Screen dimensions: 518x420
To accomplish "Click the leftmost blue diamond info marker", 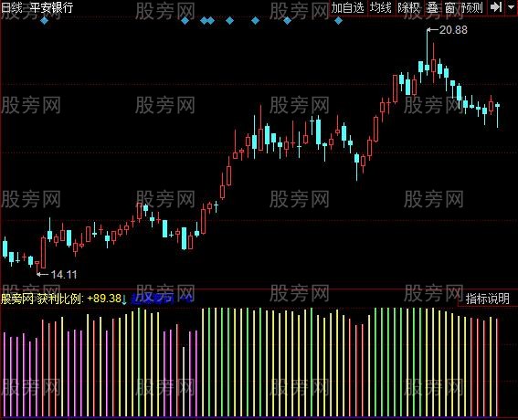I will 44,21.
